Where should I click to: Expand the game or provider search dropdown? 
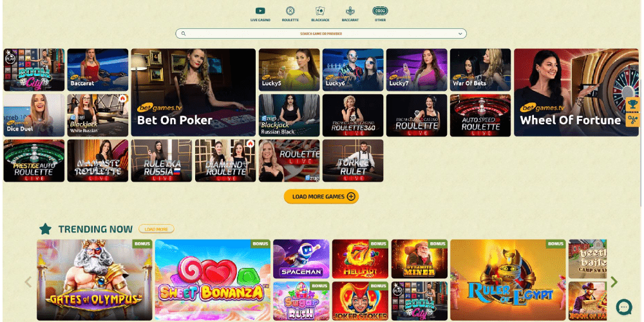pos(460,33)
